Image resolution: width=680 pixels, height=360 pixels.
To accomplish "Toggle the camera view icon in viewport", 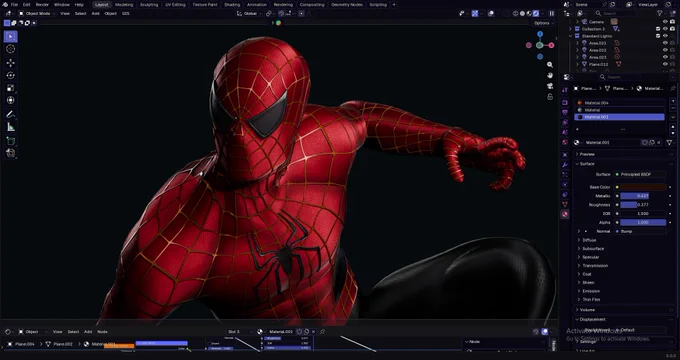I will tap(550, 86).
